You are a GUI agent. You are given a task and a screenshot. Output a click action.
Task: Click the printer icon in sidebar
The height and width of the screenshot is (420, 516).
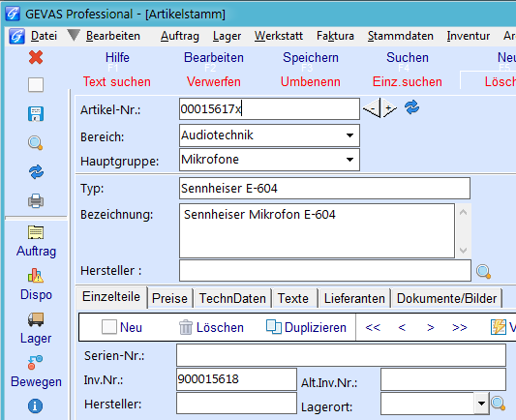pos(36,200)
